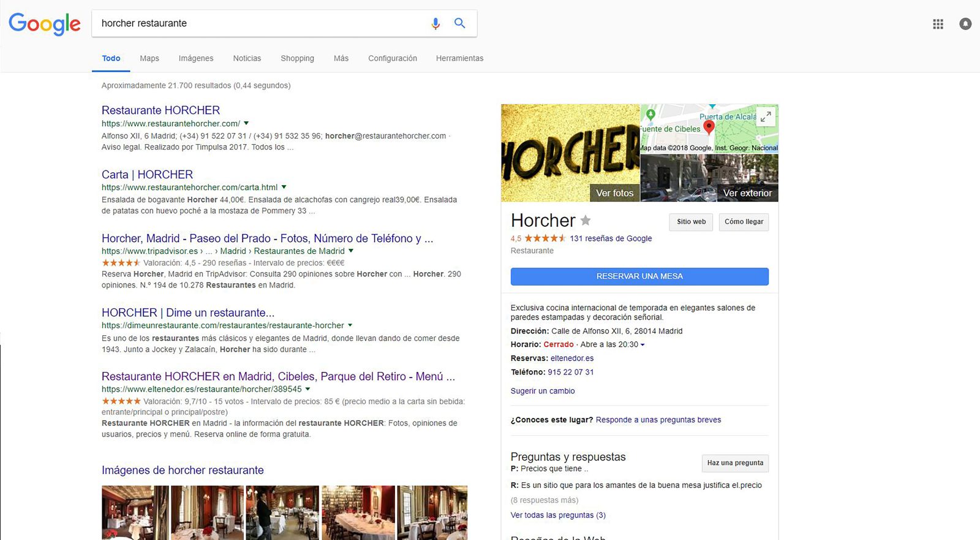Open the second dining room image thumbnail

[x=207, y=512]
